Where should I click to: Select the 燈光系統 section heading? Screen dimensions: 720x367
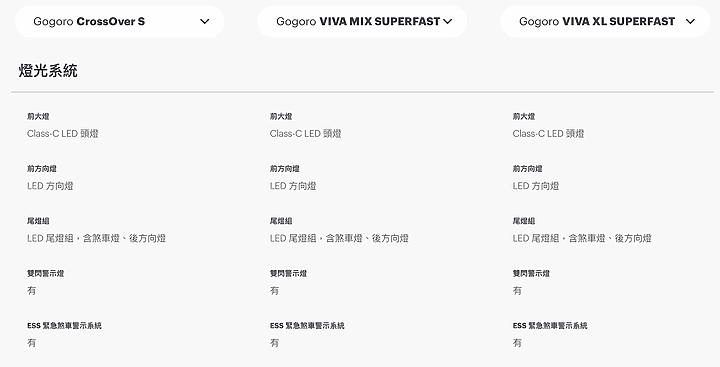click(48, 71)
